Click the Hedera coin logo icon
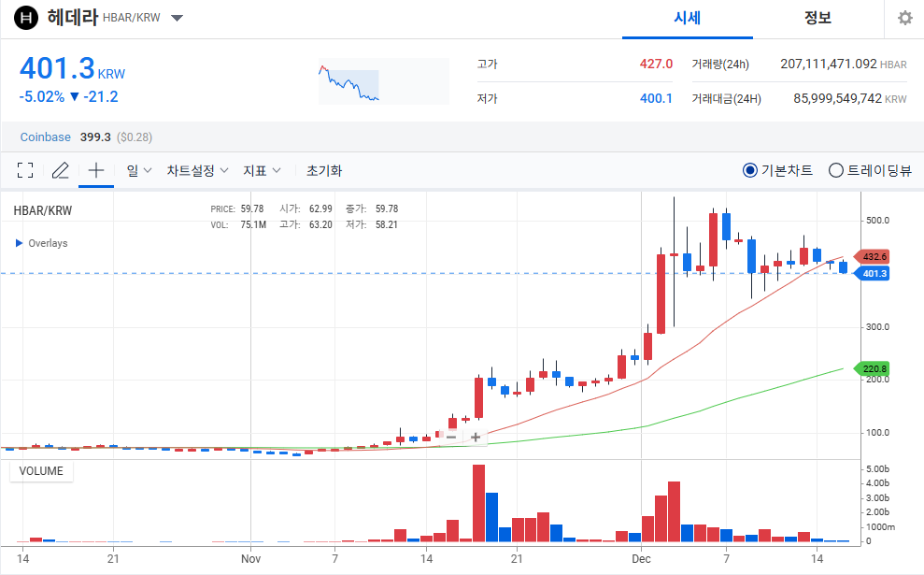 tap(26, 18)
